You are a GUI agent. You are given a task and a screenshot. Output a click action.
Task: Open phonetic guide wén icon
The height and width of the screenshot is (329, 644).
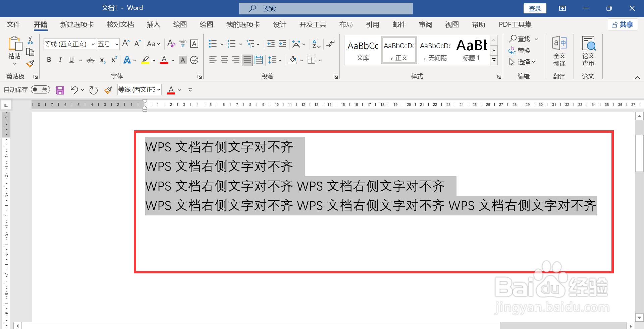(183, 44)
